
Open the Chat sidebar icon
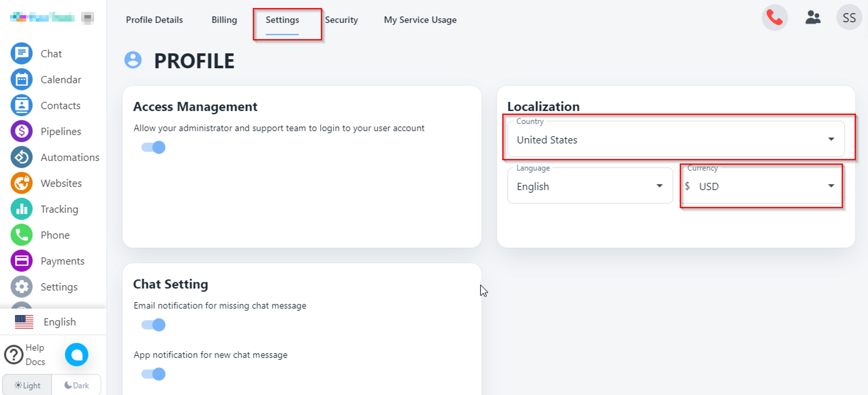tap(21, 53)
